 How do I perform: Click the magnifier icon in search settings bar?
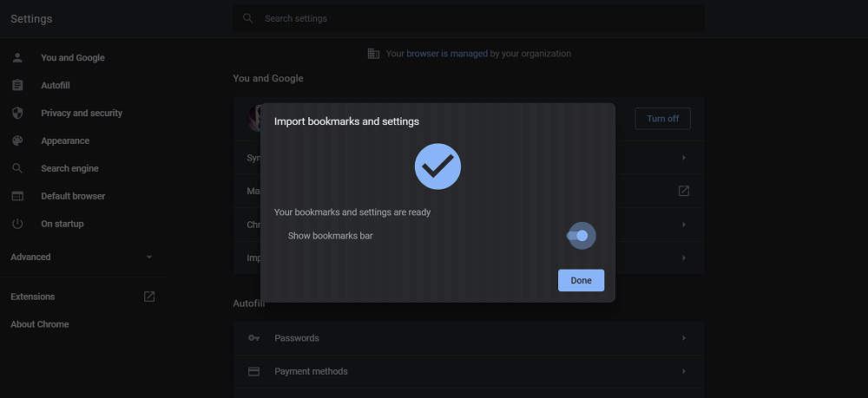[248, 18]
